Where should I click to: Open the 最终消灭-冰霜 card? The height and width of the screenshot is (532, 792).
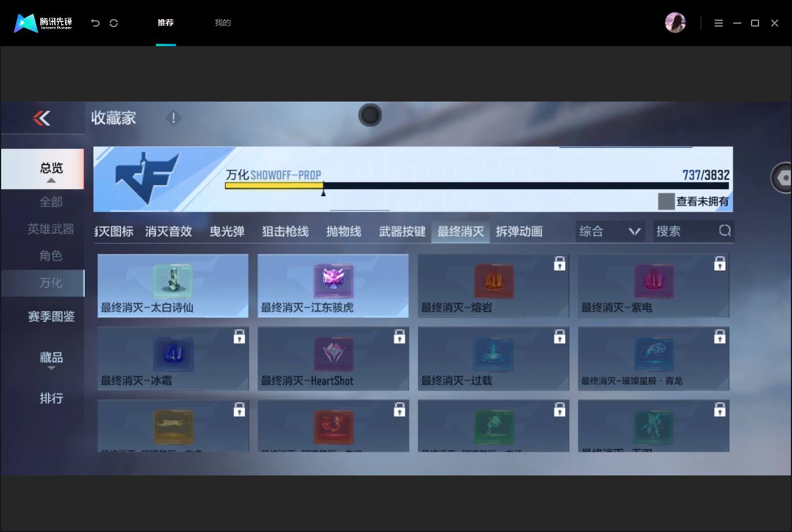click(x=173, y=358)
